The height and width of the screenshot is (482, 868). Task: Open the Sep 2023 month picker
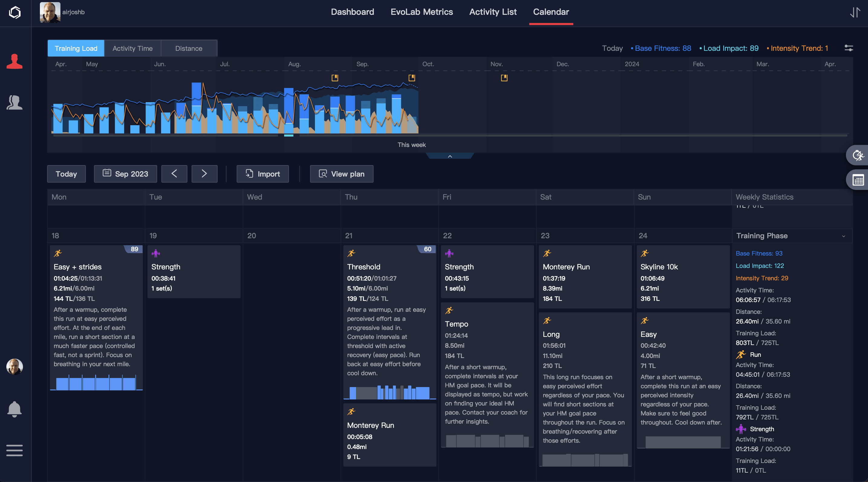click(x=125, y=174)
